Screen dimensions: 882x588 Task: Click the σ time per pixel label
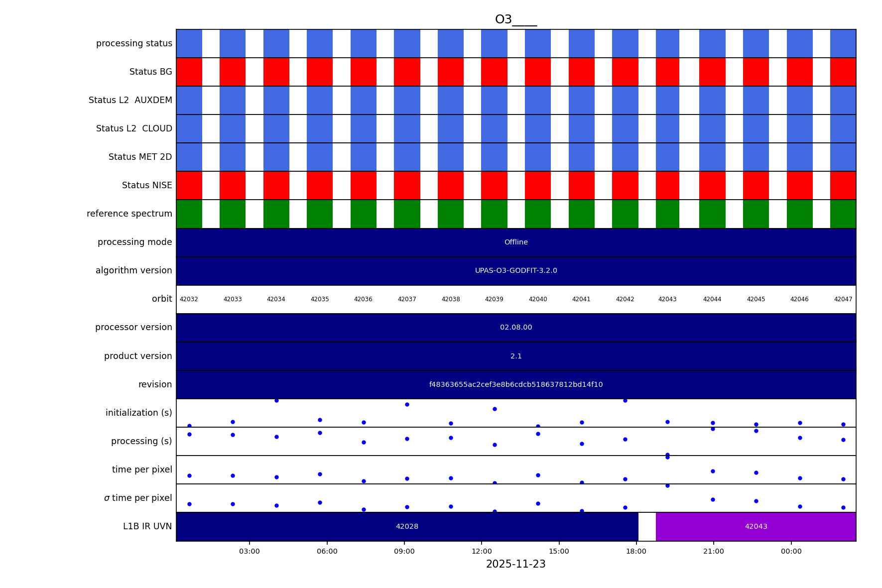coord(138,498)
